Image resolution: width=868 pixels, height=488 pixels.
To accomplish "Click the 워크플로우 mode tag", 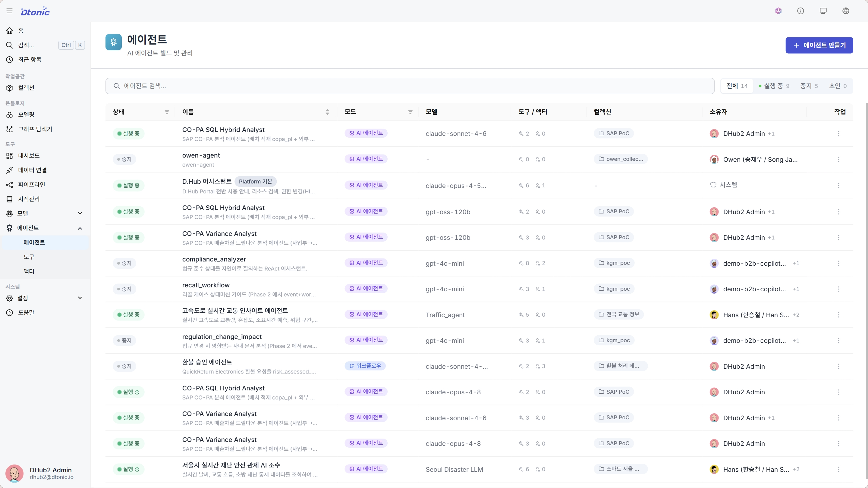I will coord(365,366).
